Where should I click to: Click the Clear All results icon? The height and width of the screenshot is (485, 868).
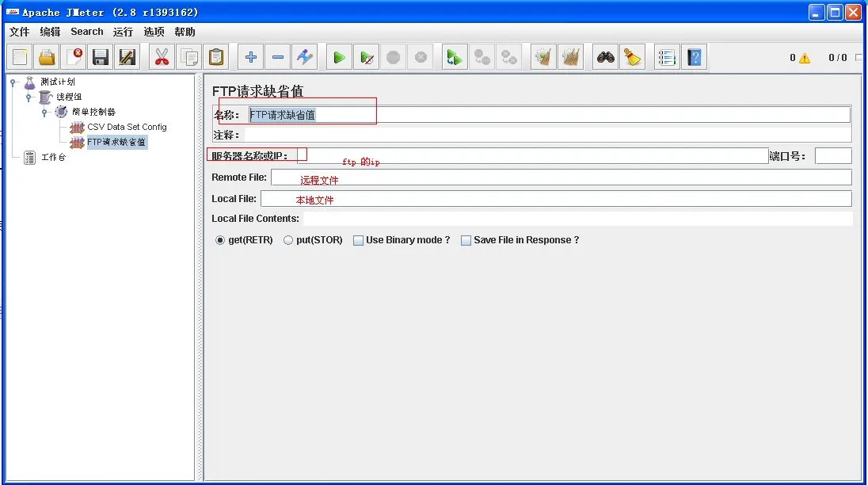pyautogui.click(x=570, y=57)
